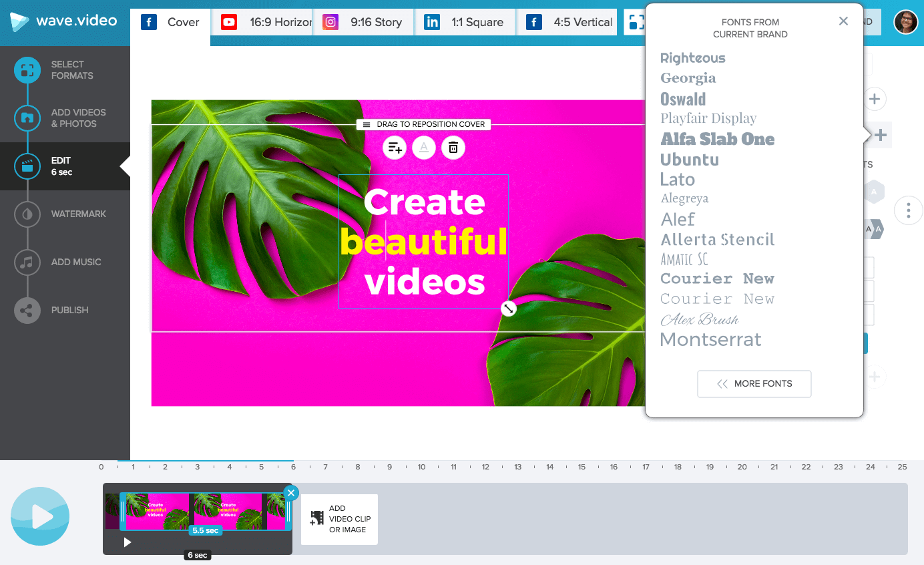Switch to the 9:16 Story format tab
This screenshot has width=924, height=565.
363,21
